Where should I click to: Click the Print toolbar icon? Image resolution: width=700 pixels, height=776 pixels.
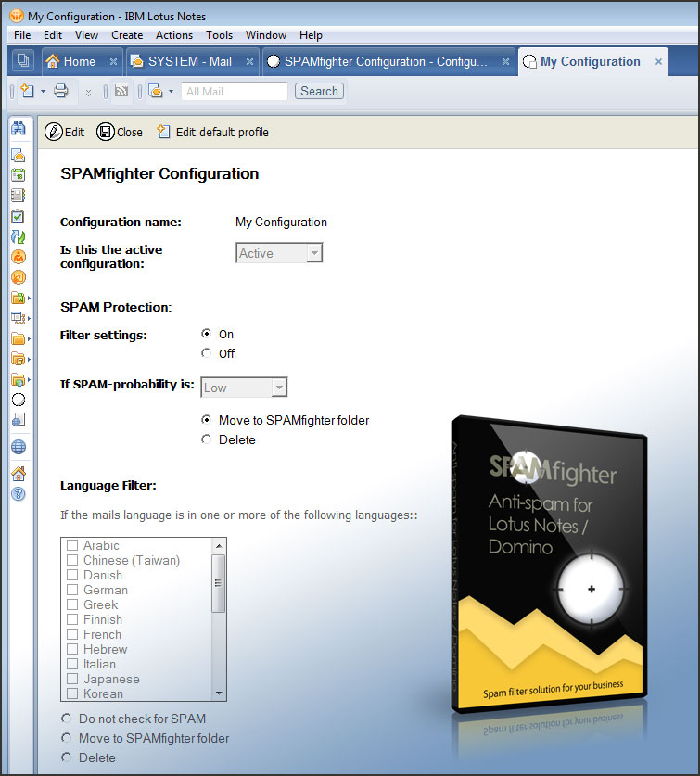(x=61, y=91)
